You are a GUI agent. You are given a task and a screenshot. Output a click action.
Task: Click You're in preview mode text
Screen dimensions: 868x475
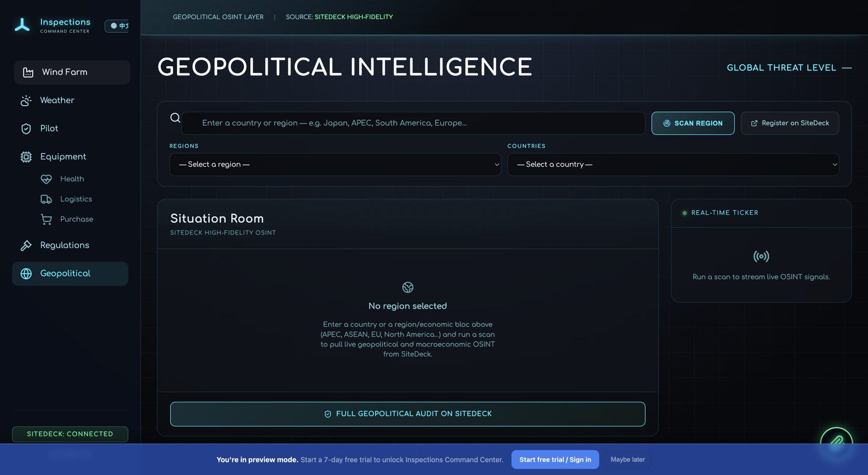pos(258,460)
